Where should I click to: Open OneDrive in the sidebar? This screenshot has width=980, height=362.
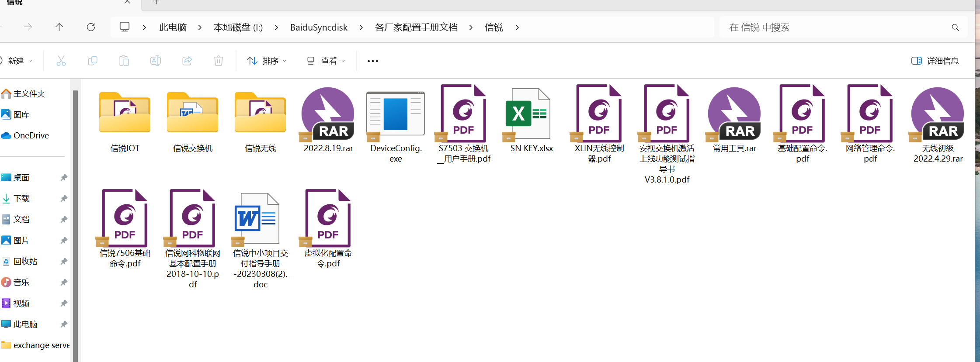click(25, 135)
